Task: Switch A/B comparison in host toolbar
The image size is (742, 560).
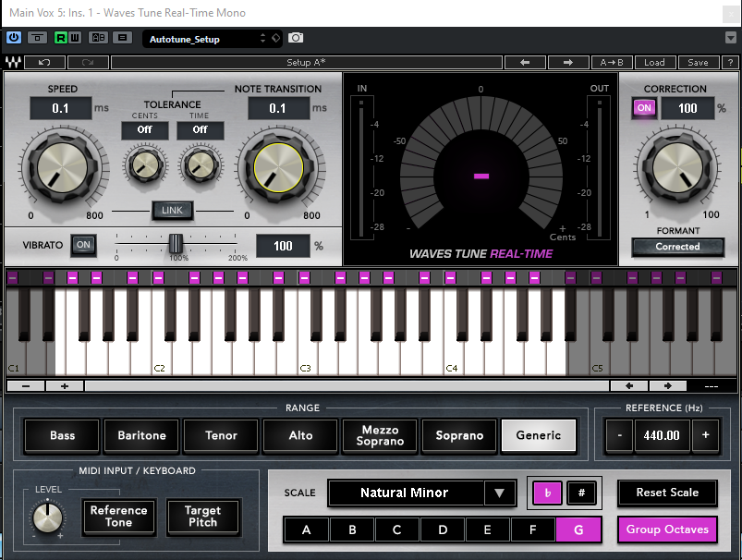Action: click(99, 38)
